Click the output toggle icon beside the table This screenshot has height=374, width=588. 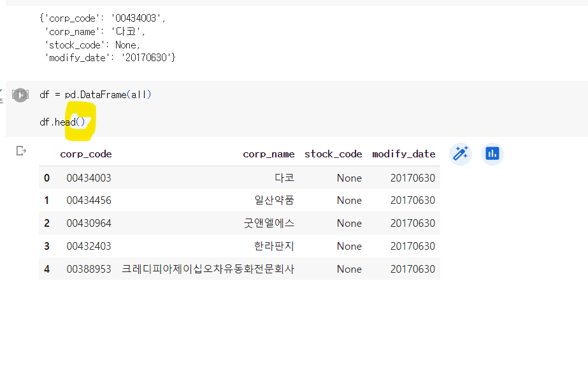click(22, 151)
